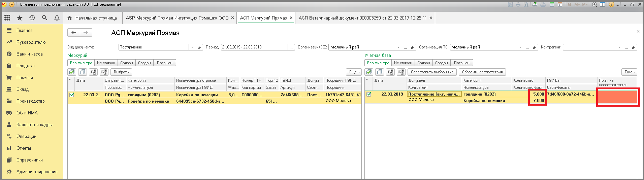Click the zoom magnifier in the title bar
The width and height of the screenshot is (644, 180).
point(594,4)
